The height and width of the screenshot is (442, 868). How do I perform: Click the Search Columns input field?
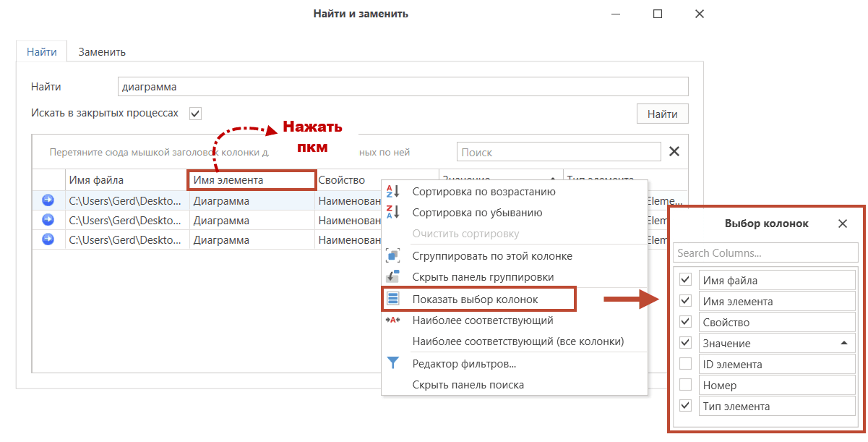click(765, 253)
